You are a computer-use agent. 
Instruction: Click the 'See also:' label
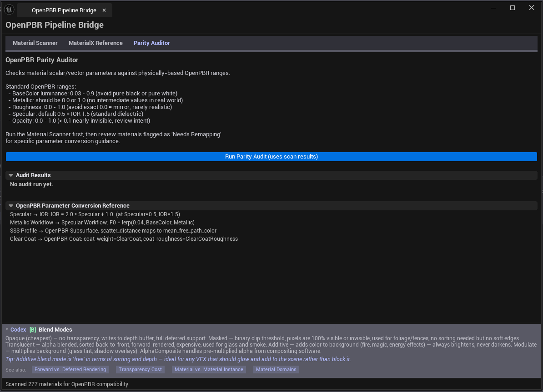click(x=16, y=370)
